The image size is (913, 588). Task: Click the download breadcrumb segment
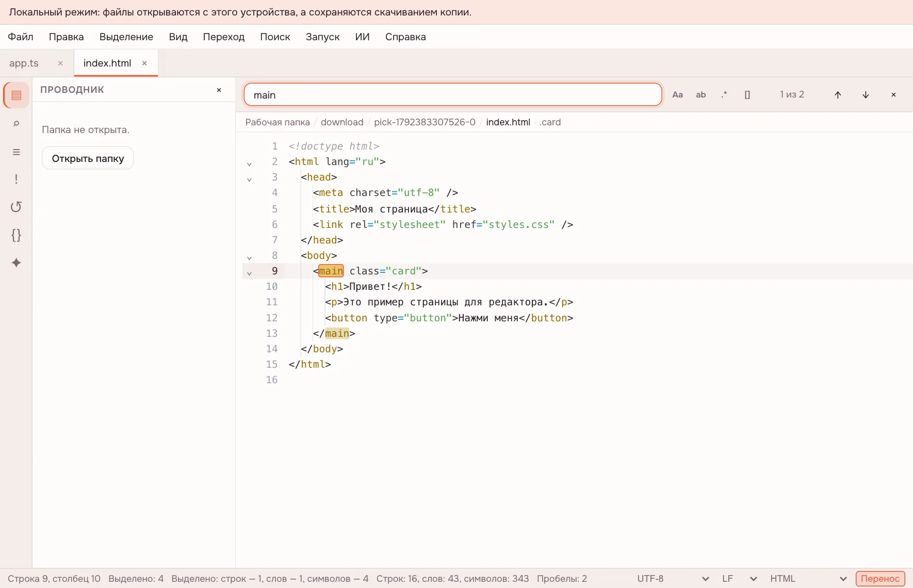pos(342,122)
